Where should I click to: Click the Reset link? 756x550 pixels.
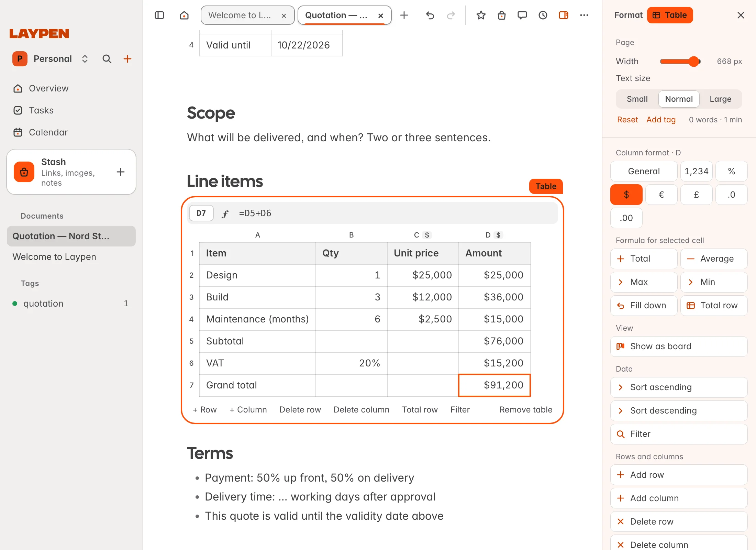tap(627, 120)
